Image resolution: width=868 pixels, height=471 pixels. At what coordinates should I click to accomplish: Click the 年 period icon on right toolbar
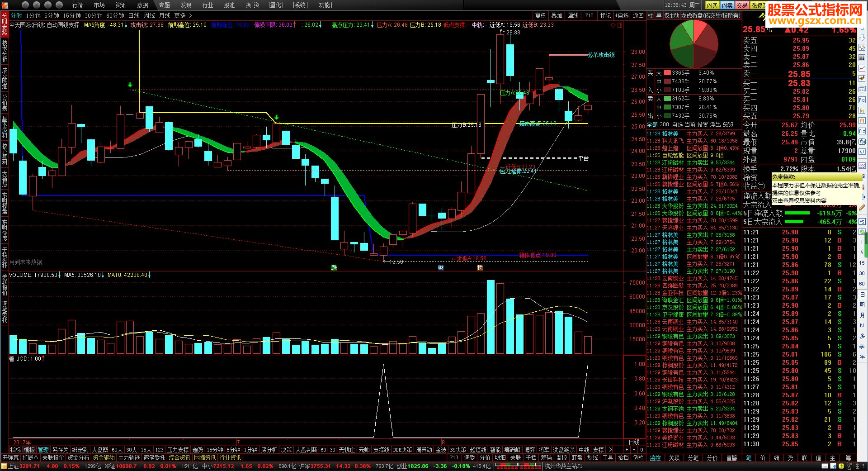[862, 357]
